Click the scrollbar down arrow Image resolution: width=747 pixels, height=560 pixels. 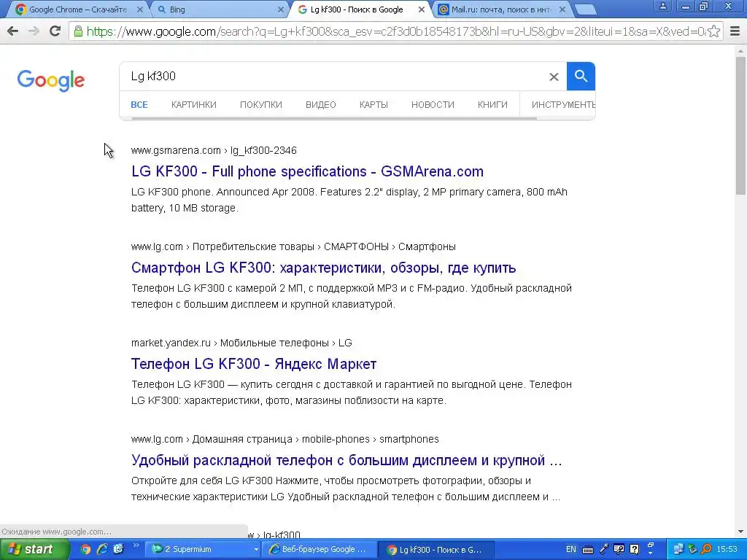(740, 532)
